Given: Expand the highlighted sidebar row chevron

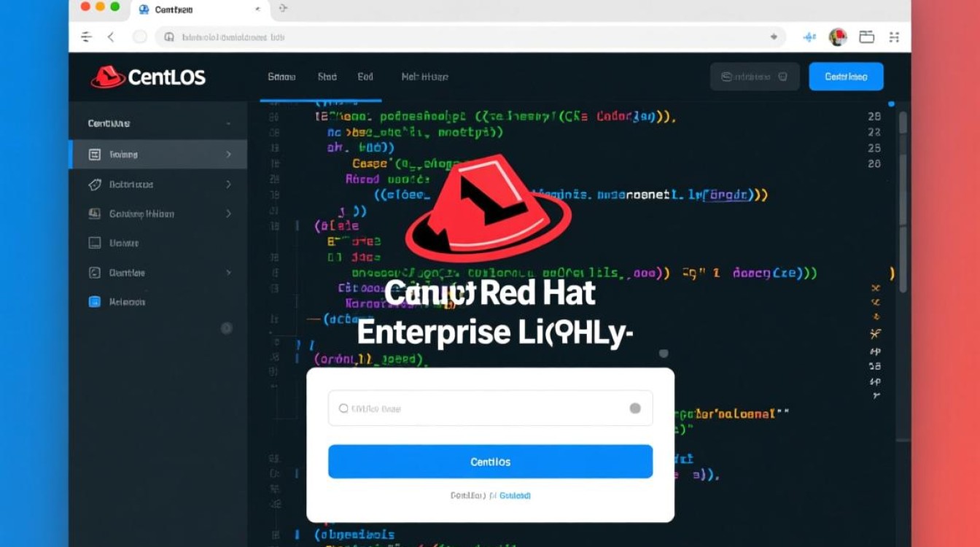Looking at the screenshot, I should click(228, 155).
